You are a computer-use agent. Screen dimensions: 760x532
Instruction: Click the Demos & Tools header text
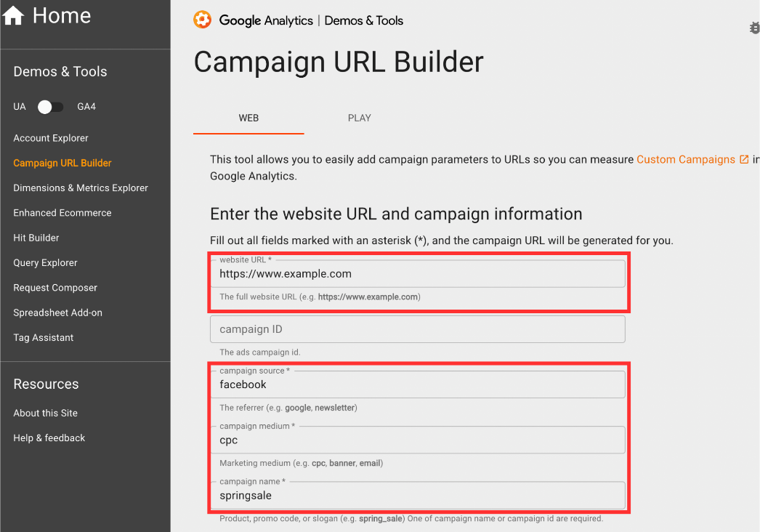(363, 20)
